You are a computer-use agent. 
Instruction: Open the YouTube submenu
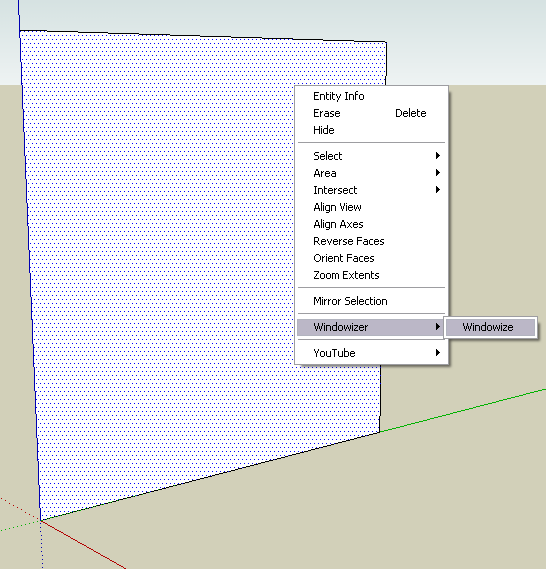pyautogui.click(x=371, y=353)
